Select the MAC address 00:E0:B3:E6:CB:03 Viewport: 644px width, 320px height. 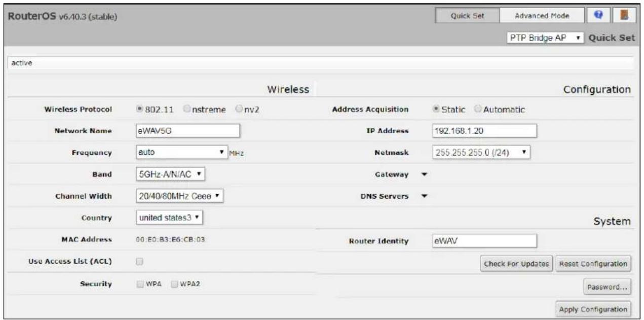click(x=170, y=239)
